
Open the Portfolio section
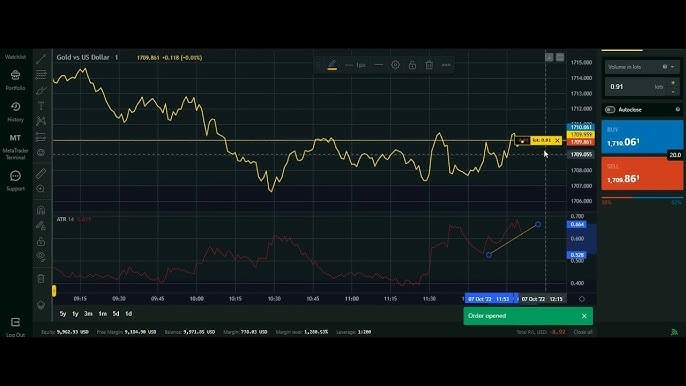(x=15, y=80)
